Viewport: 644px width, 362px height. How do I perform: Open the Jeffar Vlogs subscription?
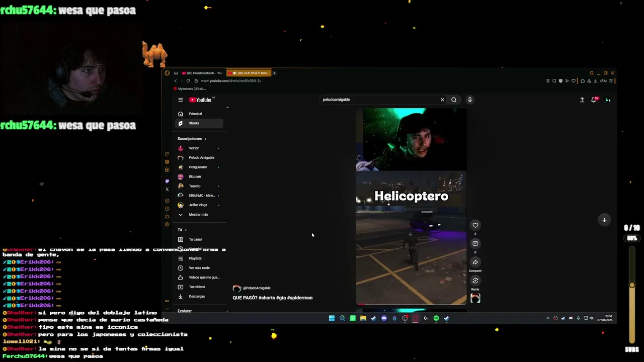pyautogui.click(x=199, y=205)
